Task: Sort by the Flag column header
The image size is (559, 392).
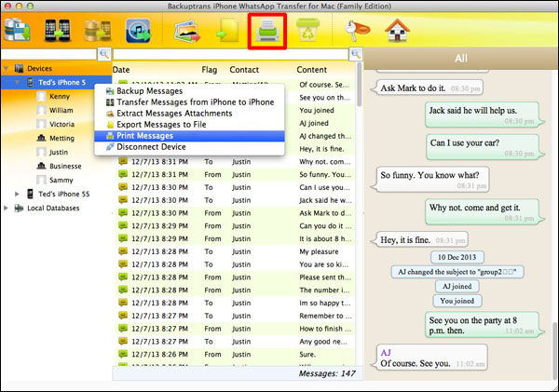Action: tap(209, 70)
